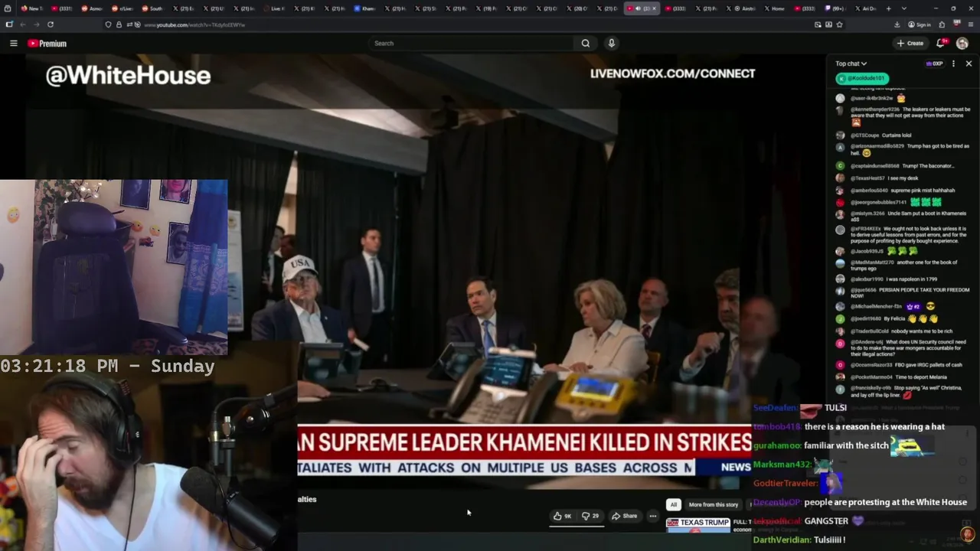Click chat message from @GTSCoupe 'Curtains lolol'
Screen dimensions: 980x551
coord(880,135)
